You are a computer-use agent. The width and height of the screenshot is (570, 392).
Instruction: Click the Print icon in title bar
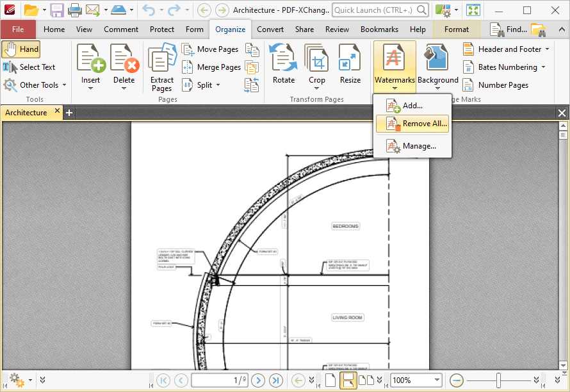[x=74, y=10]
